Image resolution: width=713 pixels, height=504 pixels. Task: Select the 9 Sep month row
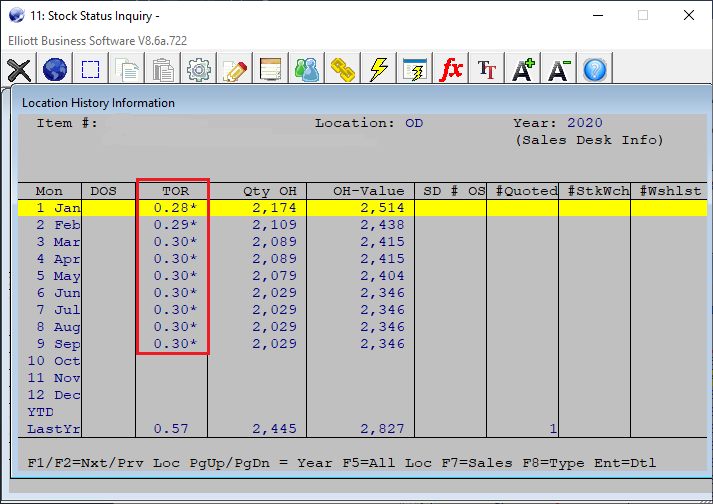point(362,344)
